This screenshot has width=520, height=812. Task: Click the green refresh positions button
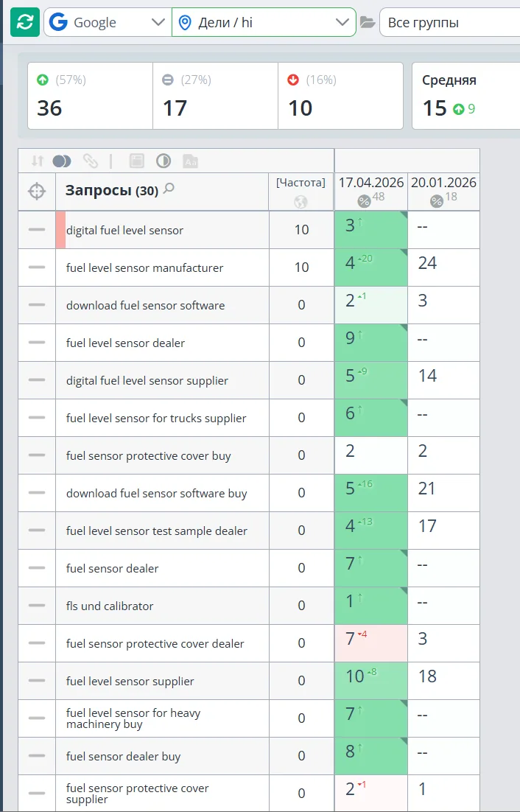[25, 22]
